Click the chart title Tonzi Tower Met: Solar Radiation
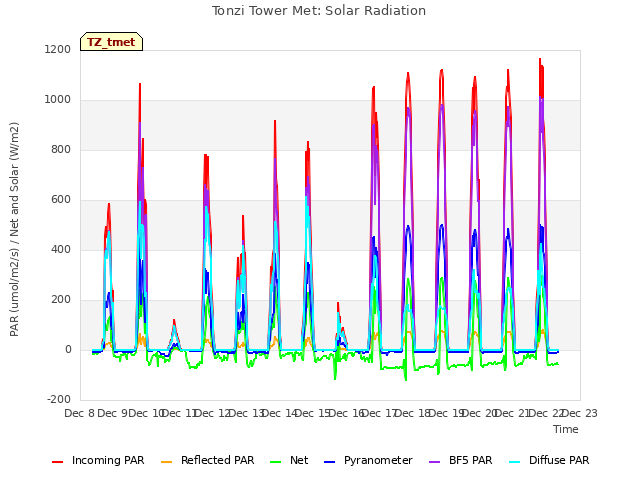 pyautogui.click(x=319, y=11)
